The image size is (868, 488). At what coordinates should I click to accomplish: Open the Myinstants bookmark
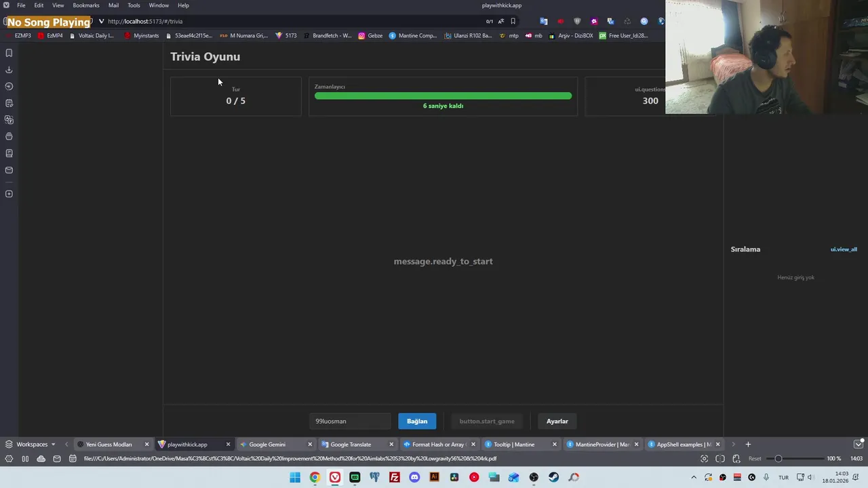[x=142, y=36]
